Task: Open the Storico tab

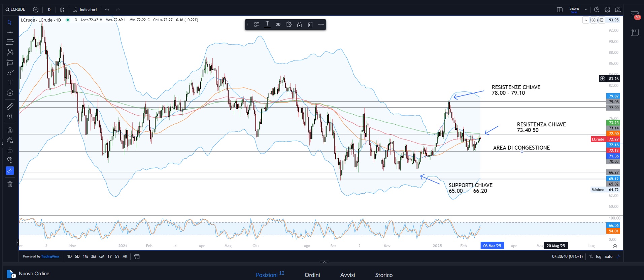Action: [x=384, y=275]
